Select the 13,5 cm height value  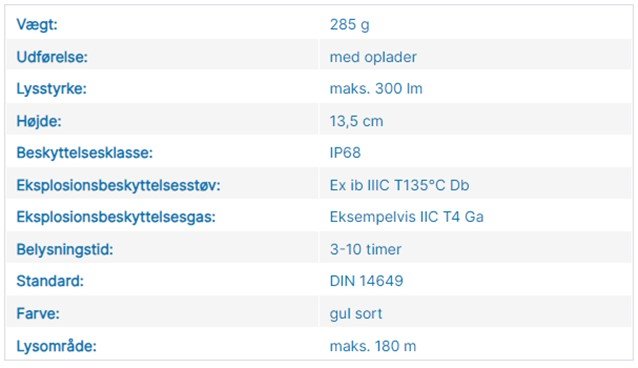(356, 121)
